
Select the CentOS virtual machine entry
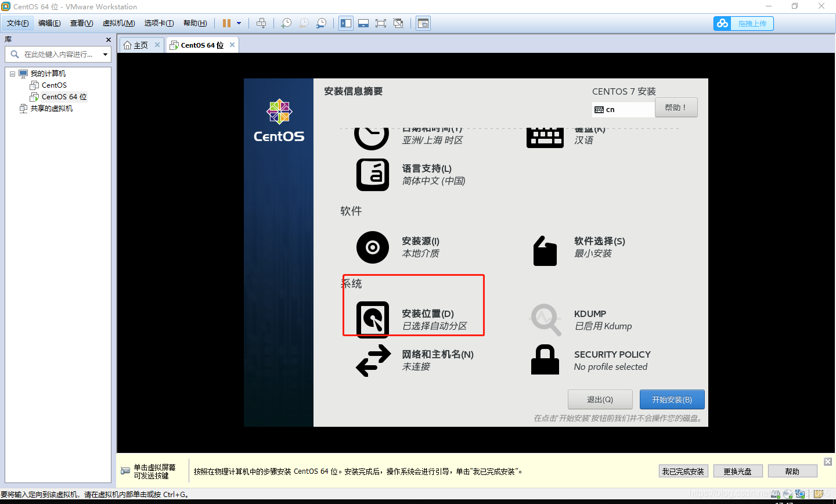(x=54, y=85)
